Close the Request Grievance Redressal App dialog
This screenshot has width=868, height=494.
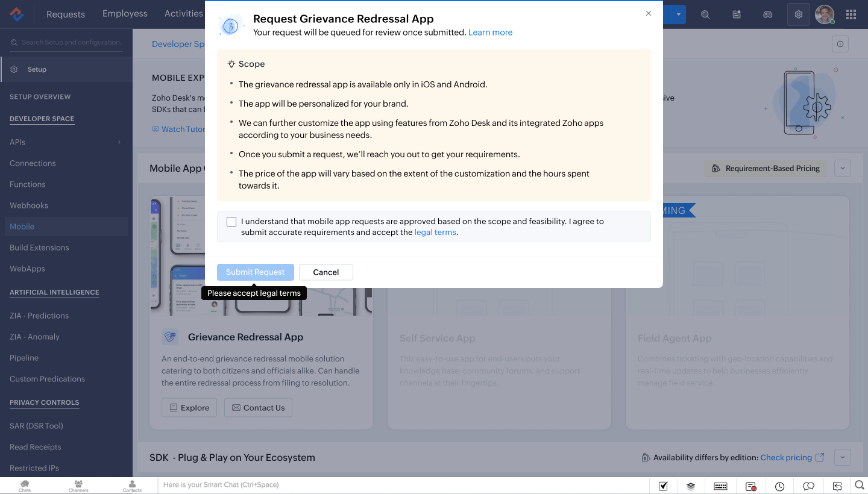tap(649, 13)
